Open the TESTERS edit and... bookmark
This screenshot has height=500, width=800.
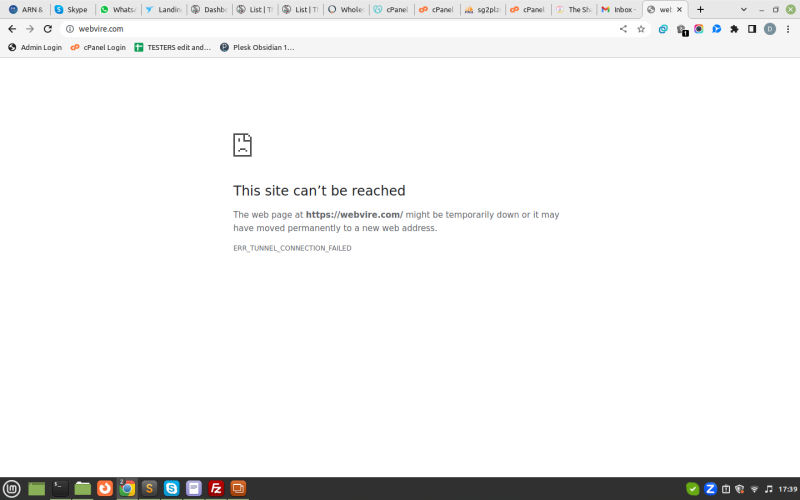click(x=172, y=47)
